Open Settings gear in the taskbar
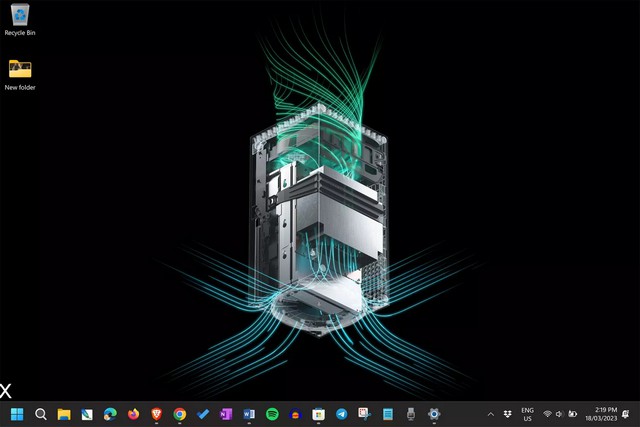The image size is (640, 427). [434, 414]
